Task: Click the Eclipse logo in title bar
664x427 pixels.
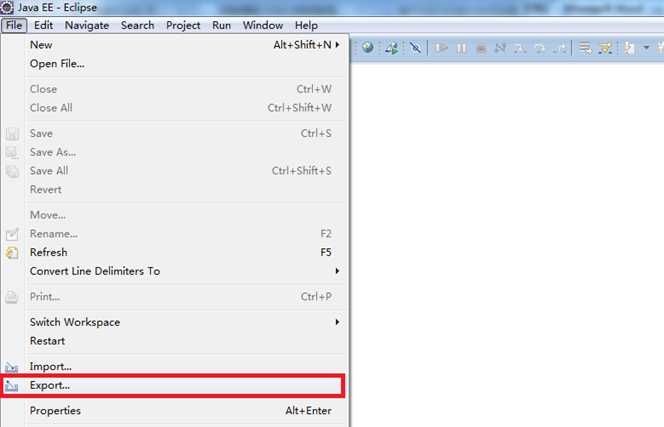Action: [7, 7]
